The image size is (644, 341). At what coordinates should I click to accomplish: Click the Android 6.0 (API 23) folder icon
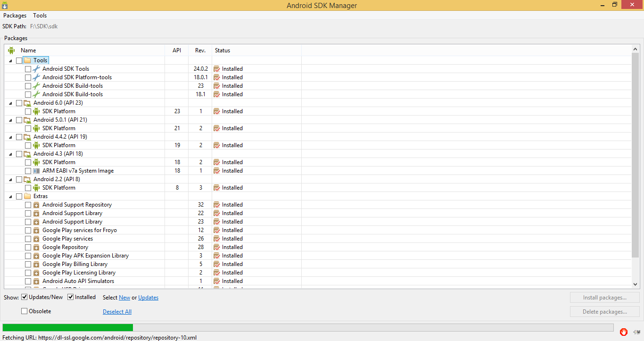(27, 103)
